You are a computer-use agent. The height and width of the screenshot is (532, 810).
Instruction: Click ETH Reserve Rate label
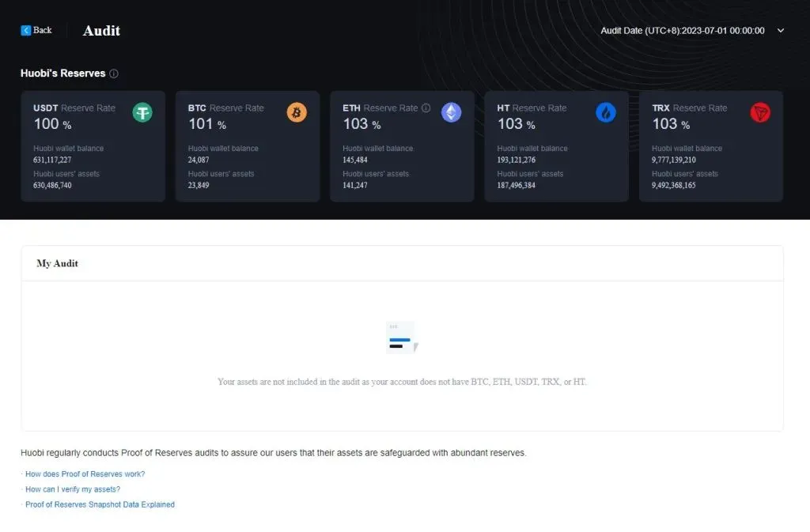[x=380, y=108]
